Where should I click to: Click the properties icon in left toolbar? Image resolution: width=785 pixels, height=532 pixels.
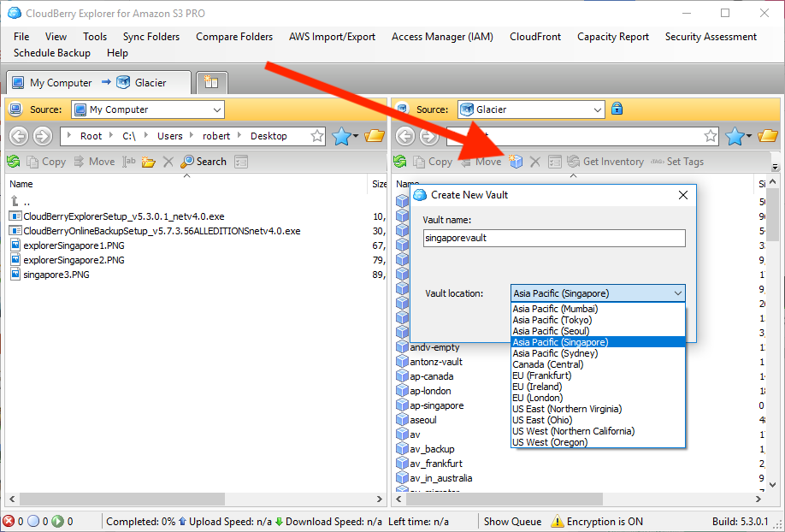(241, 162)
